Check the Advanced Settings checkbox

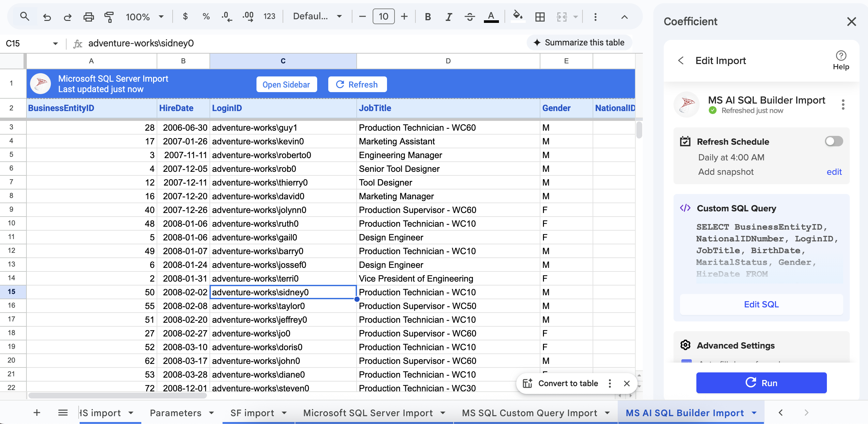(686, 361)
